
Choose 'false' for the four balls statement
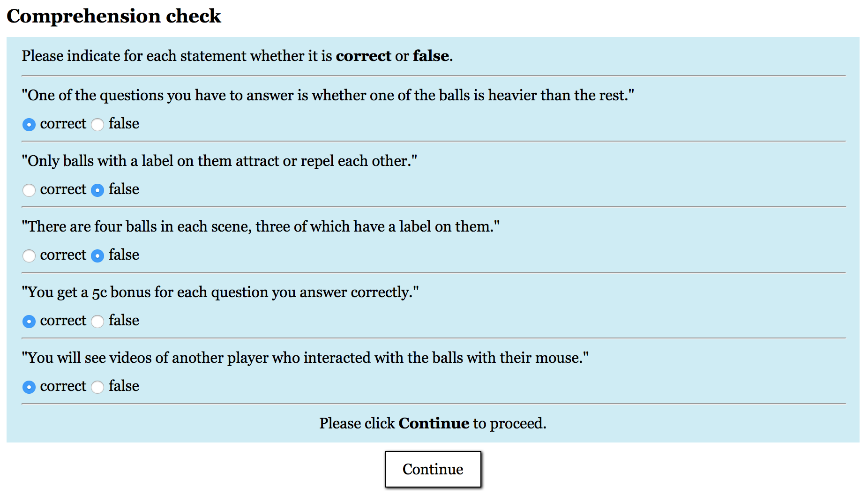[x=97, y=255]
